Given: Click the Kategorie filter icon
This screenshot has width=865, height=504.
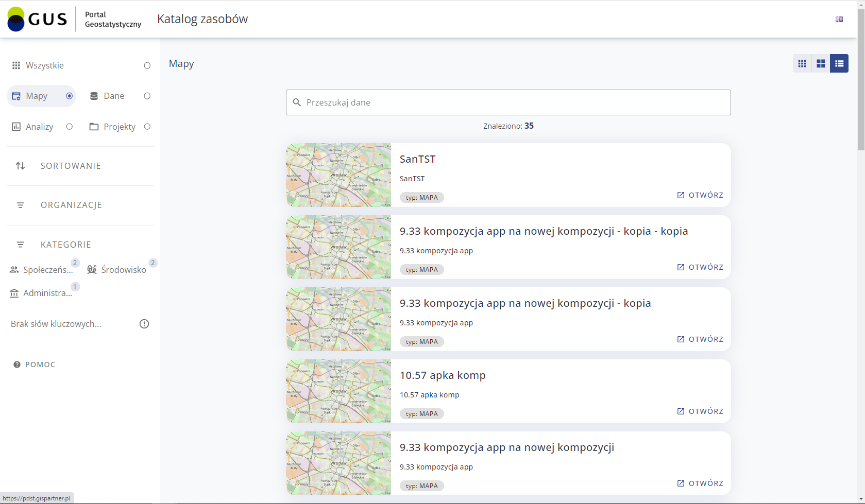Looking at the screenshot, I should pos(20,245).
